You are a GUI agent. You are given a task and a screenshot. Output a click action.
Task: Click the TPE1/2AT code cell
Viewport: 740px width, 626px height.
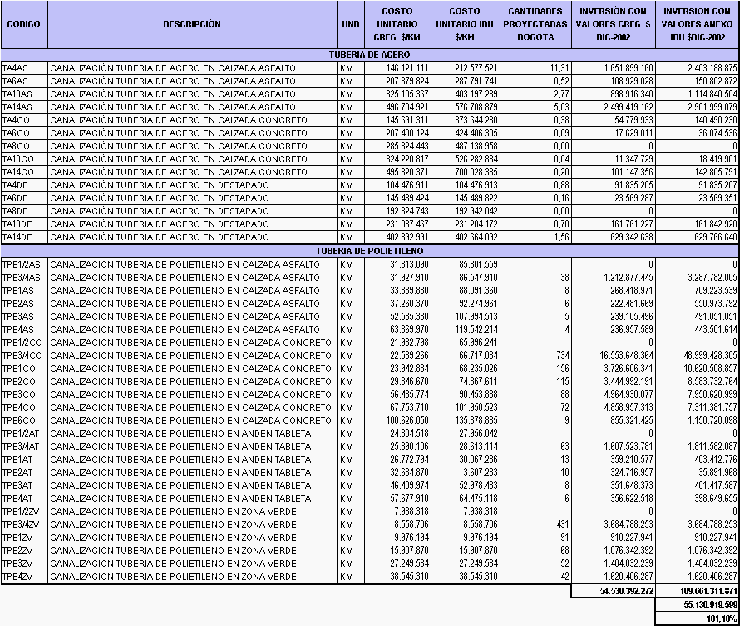(x=23, y=432)
